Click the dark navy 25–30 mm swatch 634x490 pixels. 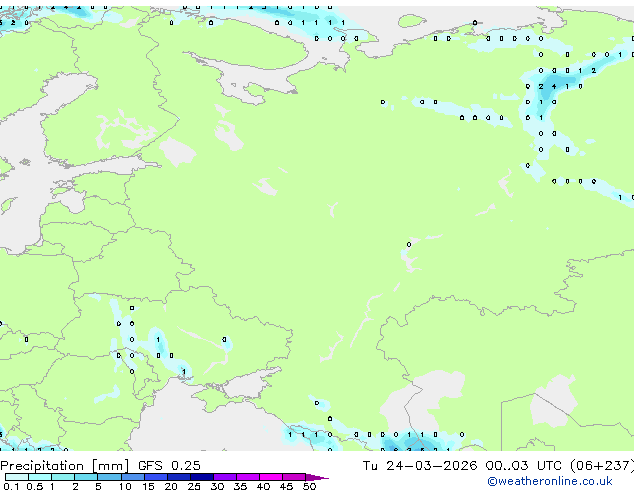201,477
